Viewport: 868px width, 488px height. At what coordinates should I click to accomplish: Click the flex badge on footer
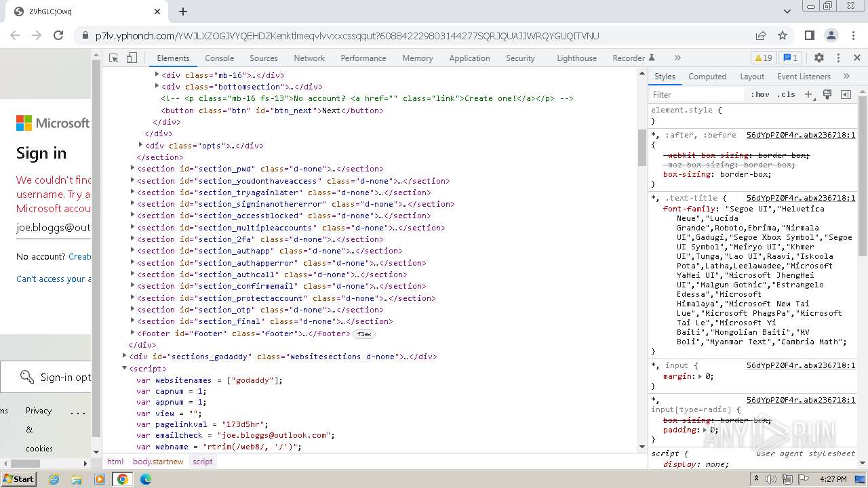[364, 334]
